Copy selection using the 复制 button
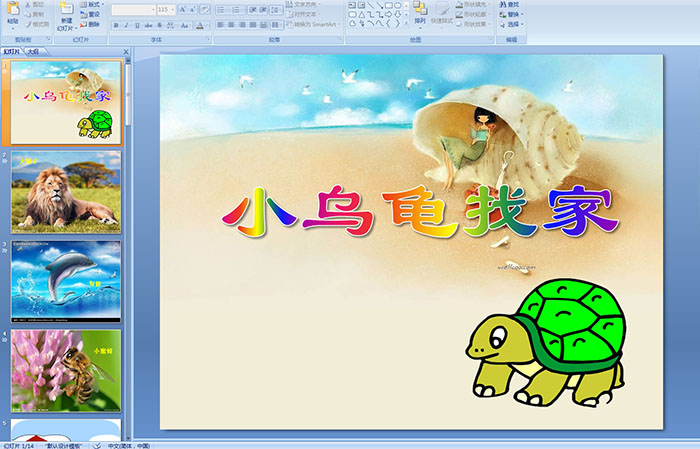The width and height of the screenshot is (700, 449). pos(35,14)
